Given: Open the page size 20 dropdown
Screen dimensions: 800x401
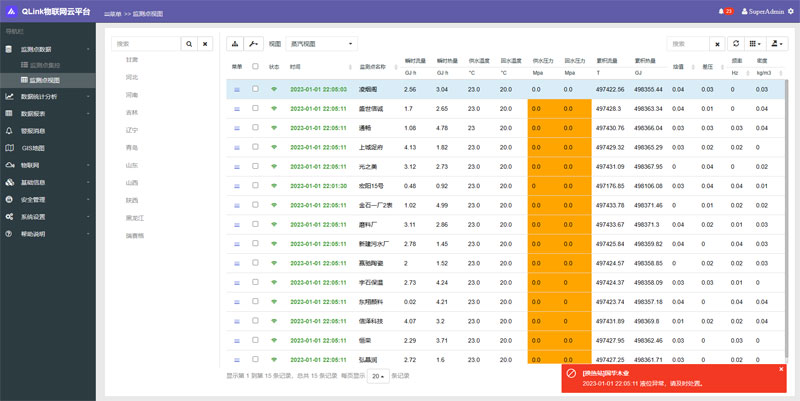Looking at the screenshot, I should tap(377, 376).
